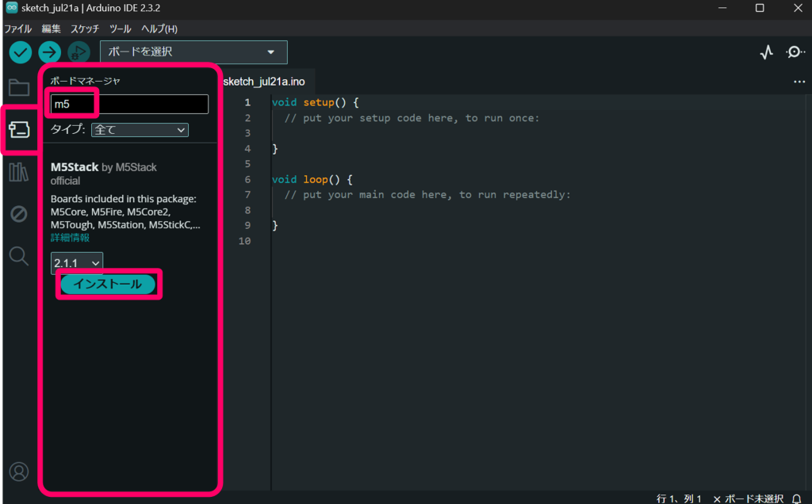Open the Sketchbook folder icon
Screen dimensions: 812x504
[19, 87]
